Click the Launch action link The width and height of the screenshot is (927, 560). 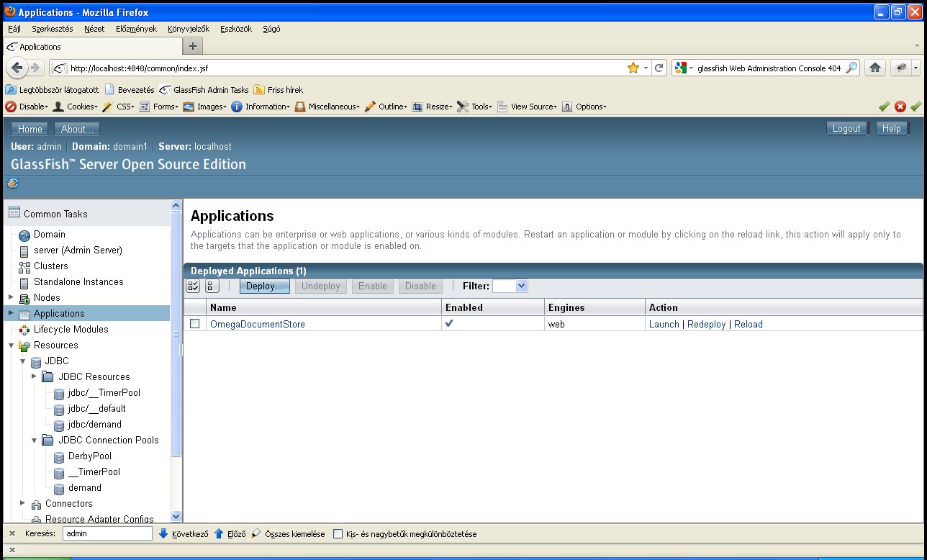click(664, 325)
